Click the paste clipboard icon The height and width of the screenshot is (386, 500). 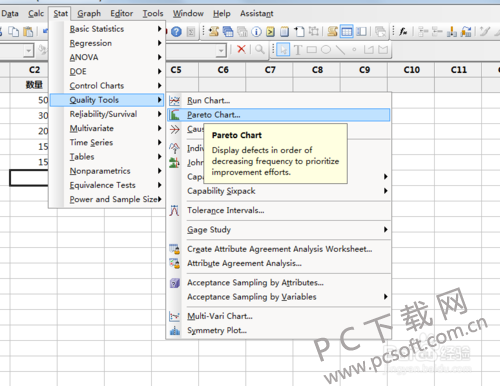(28, 32)
